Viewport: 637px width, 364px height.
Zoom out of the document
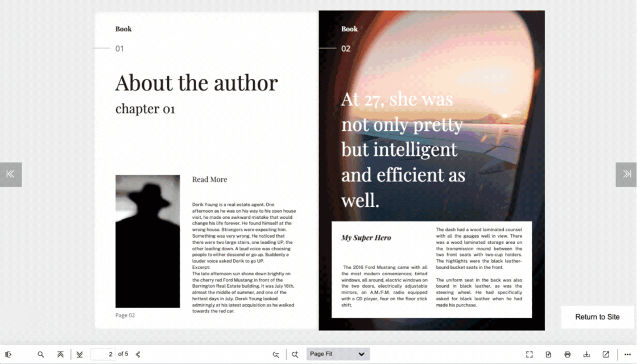[276, 354]
